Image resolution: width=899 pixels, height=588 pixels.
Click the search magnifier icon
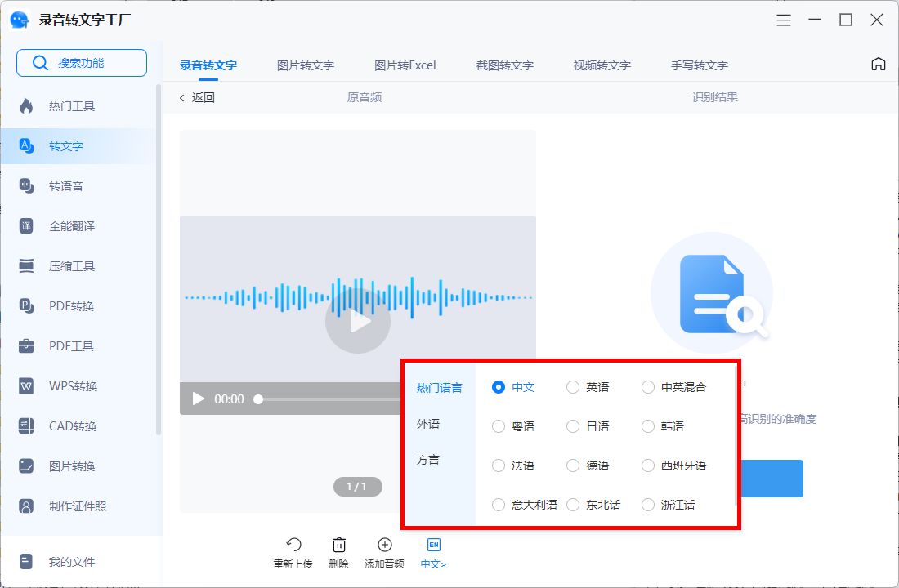[x=40, y=63]
